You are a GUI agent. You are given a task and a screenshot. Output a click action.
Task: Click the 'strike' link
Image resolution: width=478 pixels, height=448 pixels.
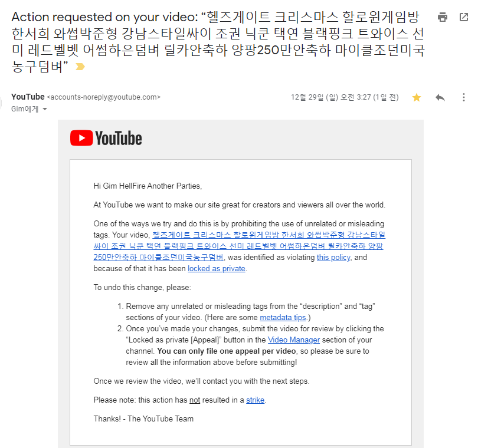coord(255,400)
